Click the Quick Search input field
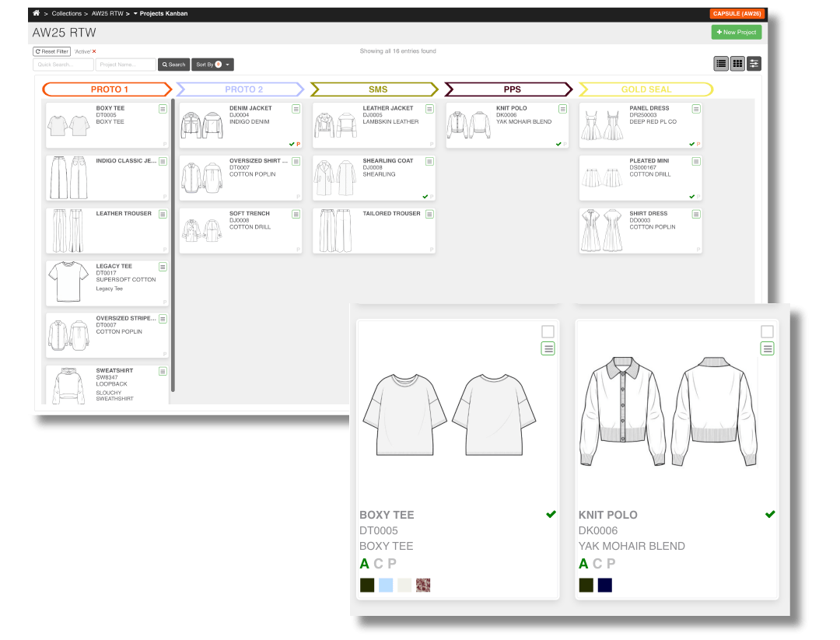 63,65
